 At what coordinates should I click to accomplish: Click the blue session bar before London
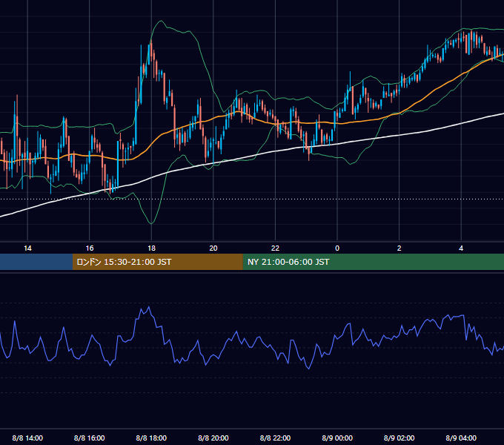36,262
